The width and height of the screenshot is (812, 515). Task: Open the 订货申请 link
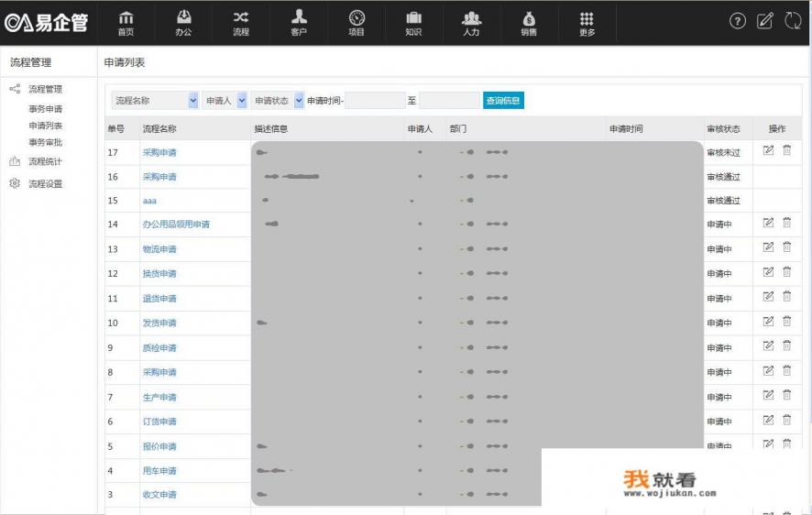point(159,422)
